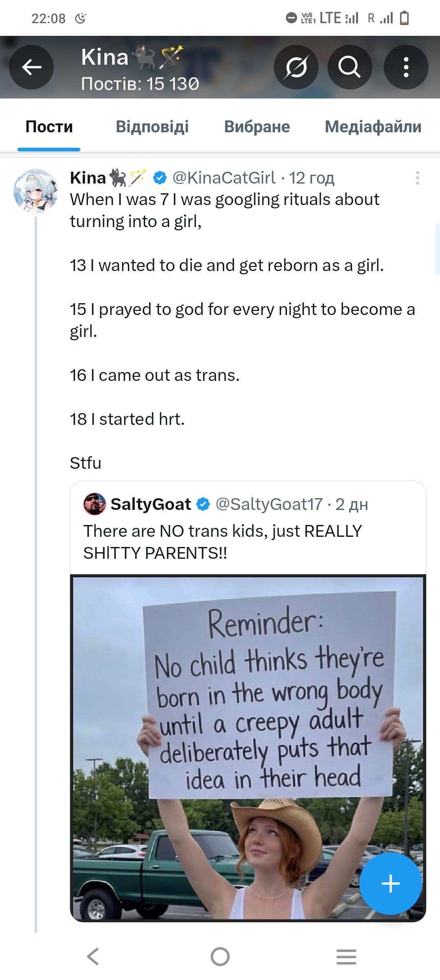Open the @SaltyGoat17 handle link
The width and height of the screenshot is (440, 980).
[269, 504]
